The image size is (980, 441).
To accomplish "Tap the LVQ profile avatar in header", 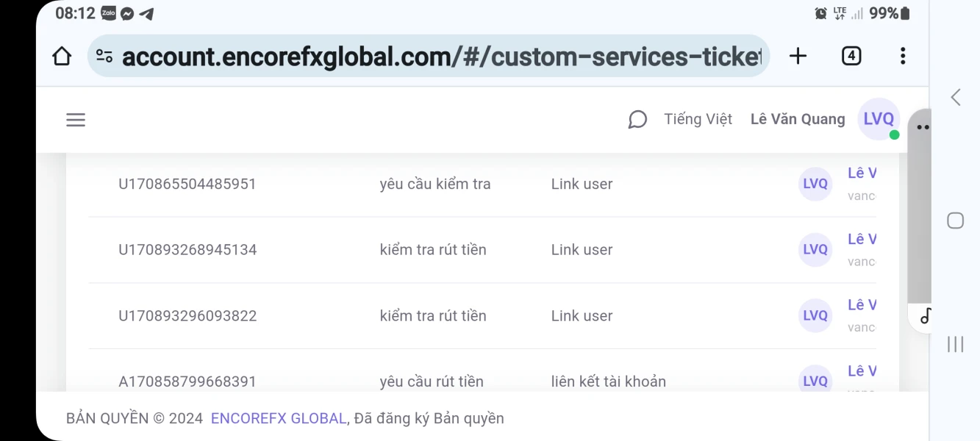I will (879, 119).
